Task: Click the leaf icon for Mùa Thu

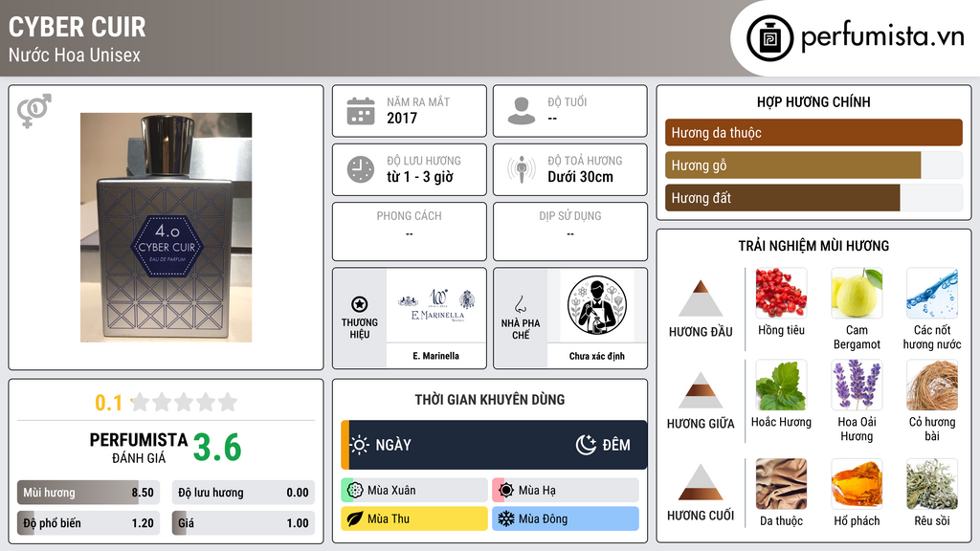Action: coord(355,518)
